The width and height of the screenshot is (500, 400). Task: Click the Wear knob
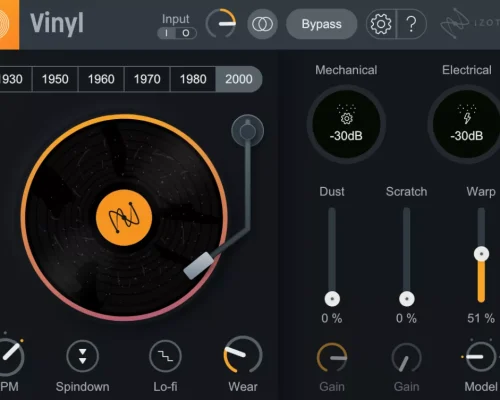pos(243,355)
